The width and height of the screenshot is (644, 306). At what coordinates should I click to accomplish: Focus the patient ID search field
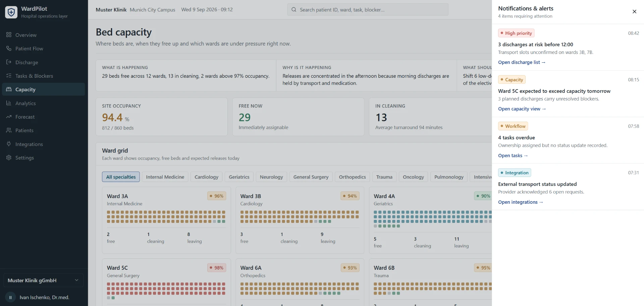[x=368, y=10]
